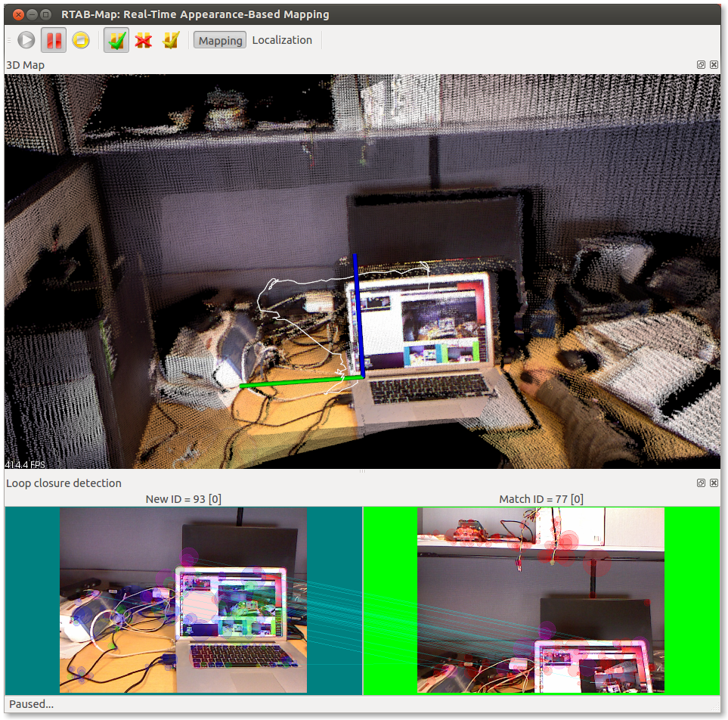Click the splitter between map and loop panels
Image resolution: width=728 pixels, height=720 pixels.
point(363,472)
